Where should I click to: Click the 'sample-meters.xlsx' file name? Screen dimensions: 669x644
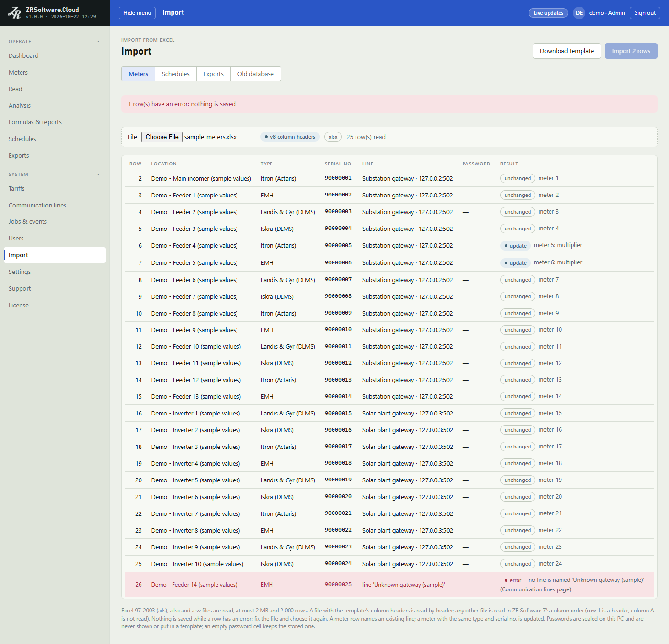click(x=211, y=137)
